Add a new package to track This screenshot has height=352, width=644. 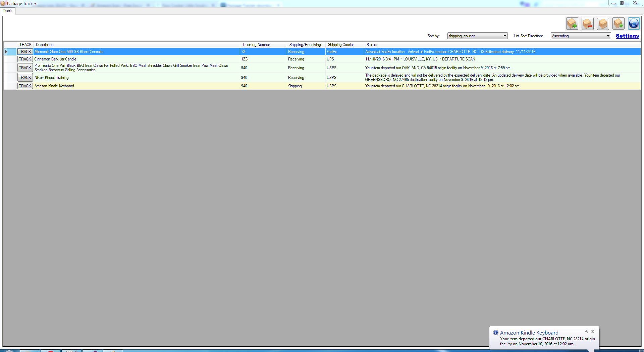[572, 24]
